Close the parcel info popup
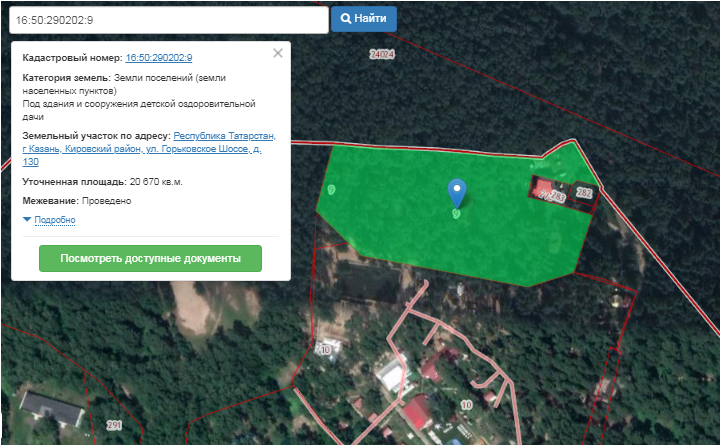The height and width of the screenshot is (446, 721). point(278,53)
